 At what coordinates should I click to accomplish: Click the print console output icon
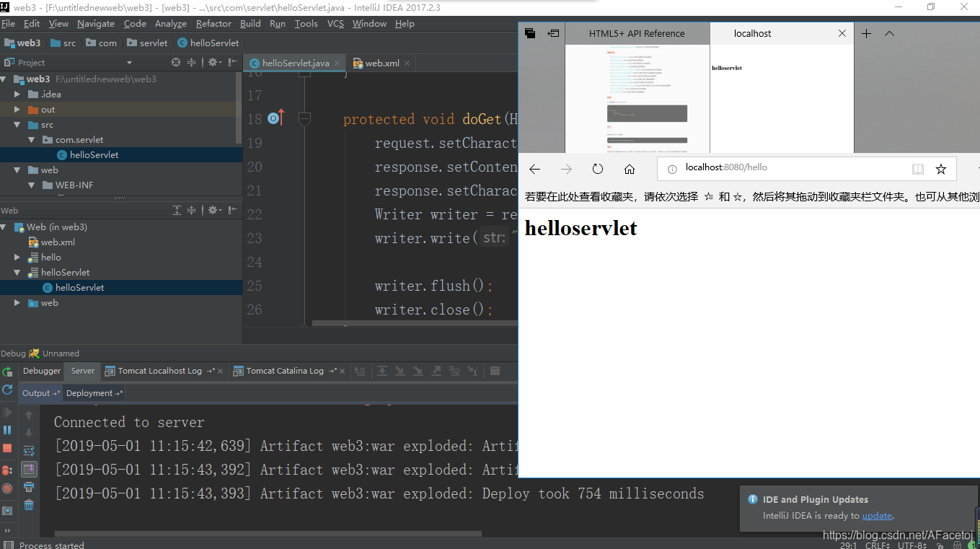click(x=29, y=487)
